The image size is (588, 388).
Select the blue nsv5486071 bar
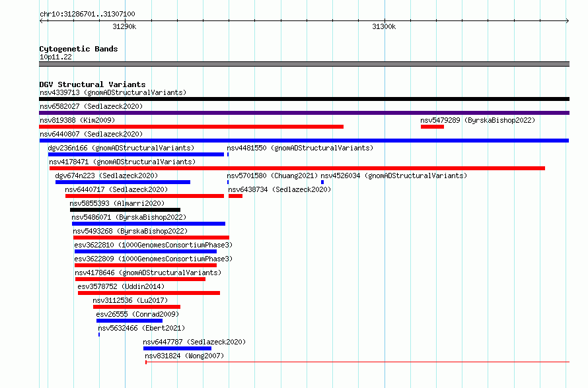(149, 224)
